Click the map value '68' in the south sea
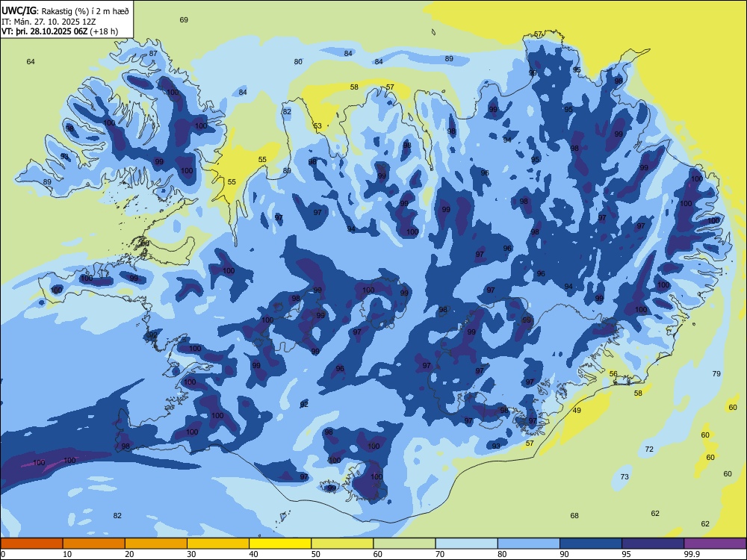This screenshot has height=560, width=747. [x=574, y=516]
